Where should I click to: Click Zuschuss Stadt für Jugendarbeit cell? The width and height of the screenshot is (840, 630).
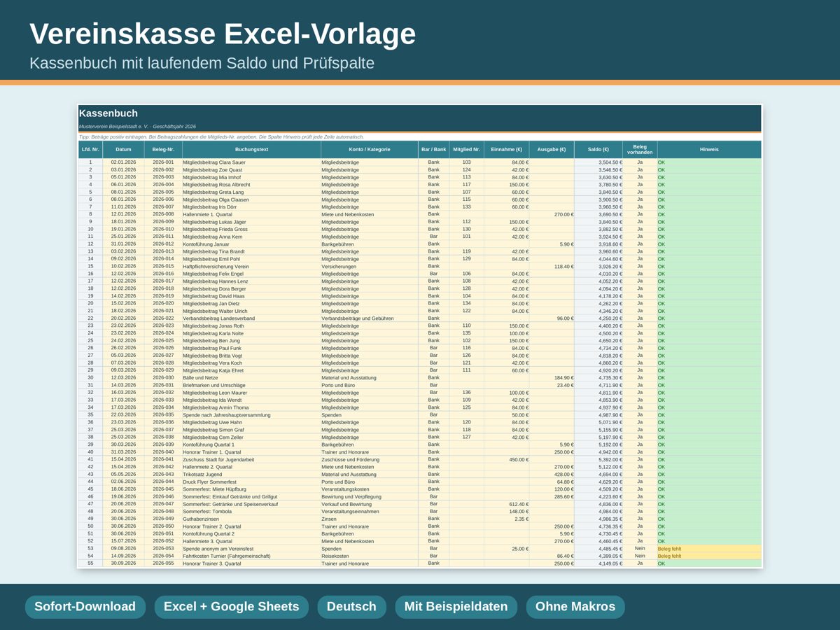[252, 460]
